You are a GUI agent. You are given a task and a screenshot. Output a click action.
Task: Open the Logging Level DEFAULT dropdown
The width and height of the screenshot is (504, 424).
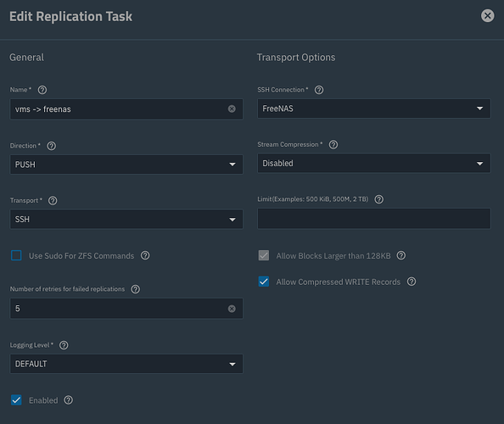click(x=126, y=364)
